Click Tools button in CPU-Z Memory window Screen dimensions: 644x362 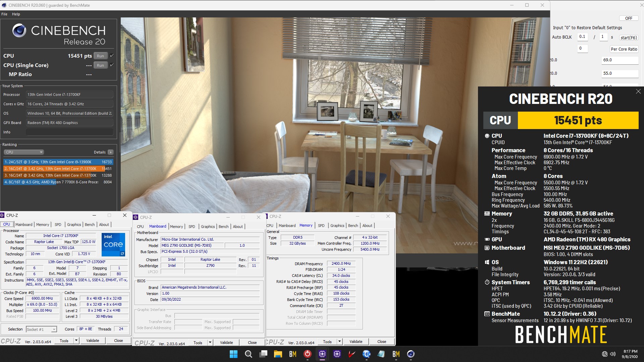327,342
